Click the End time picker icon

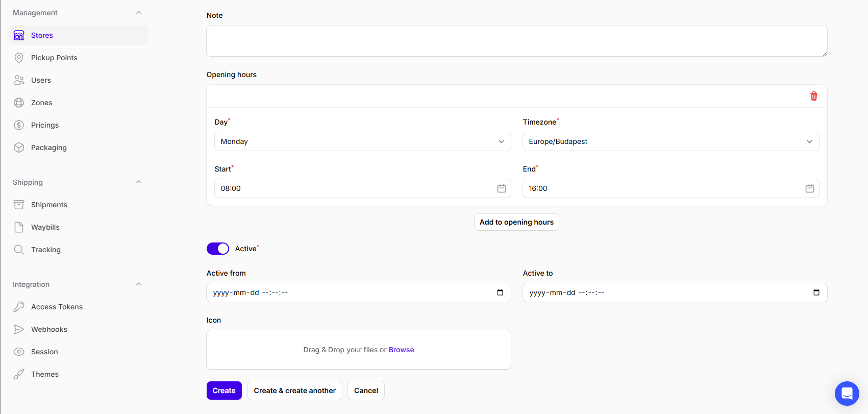pyautogui.click(x=809, y=188)
